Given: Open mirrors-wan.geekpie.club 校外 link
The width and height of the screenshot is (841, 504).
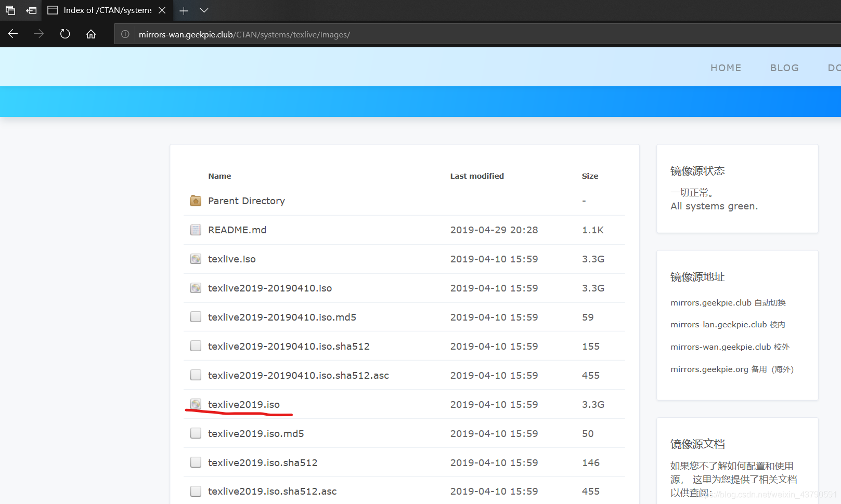Looking at the screenshot, I should click(x=730, y=347).
